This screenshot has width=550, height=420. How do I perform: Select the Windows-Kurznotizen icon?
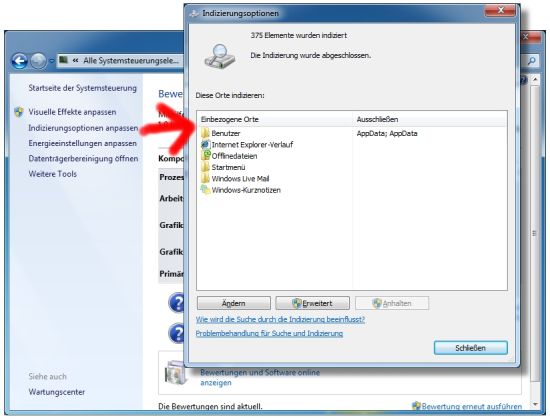(x=205, y=190)
